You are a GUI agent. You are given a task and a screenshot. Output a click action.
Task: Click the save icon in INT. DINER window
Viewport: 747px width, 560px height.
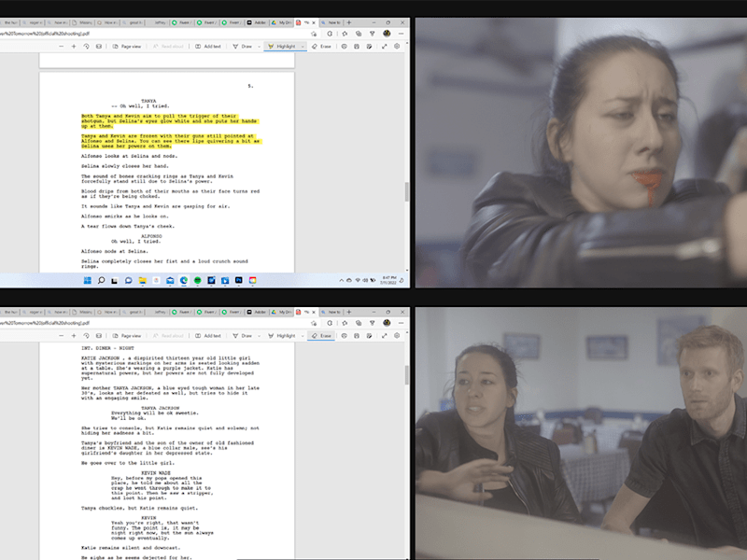(x=357, y=336)
